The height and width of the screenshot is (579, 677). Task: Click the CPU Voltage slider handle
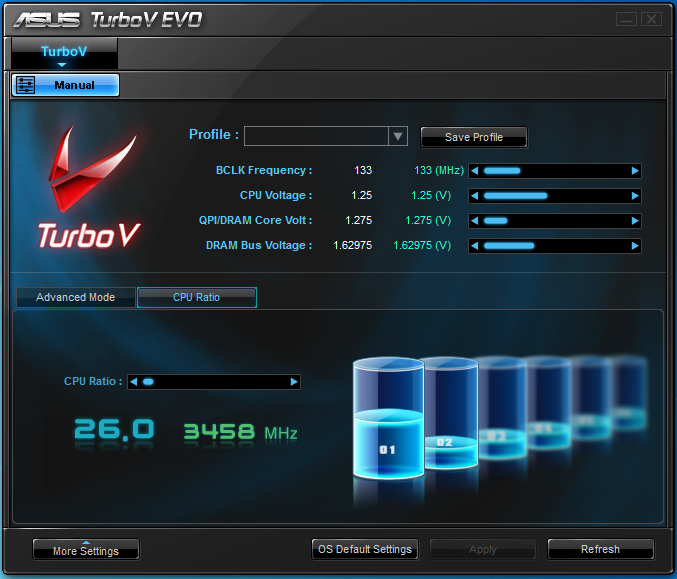click(516, 196)
